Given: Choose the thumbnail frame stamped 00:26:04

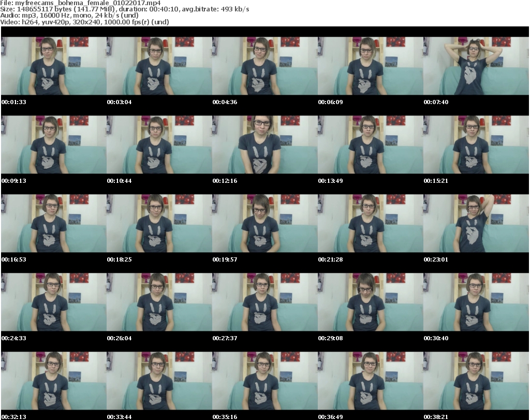Looking at the screenshot, I should point(159,302).
